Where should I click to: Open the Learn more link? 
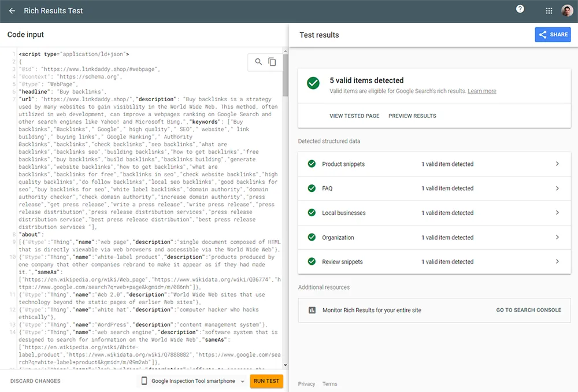pyautogui.click(x=482, y=91)
